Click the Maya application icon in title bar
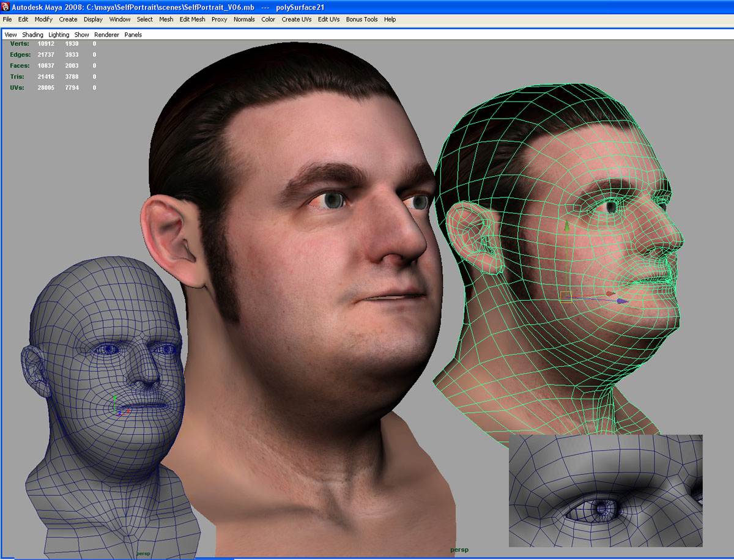734x560 pixels. pyautogui.click(x=6, y=6)
